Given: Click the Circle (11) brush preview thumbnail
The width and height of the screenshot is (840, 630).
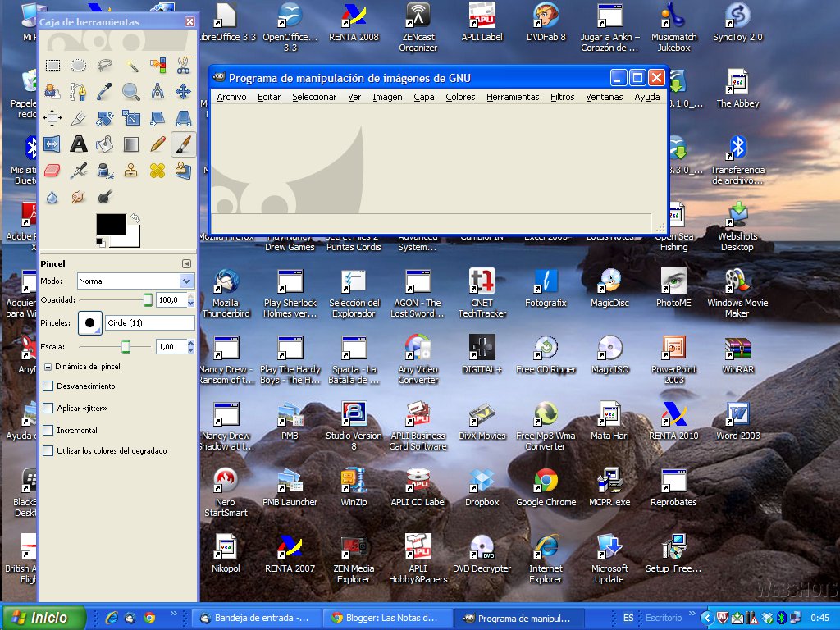Looking at the screenshot, I should pyautogui.click(x=90, y=323).
